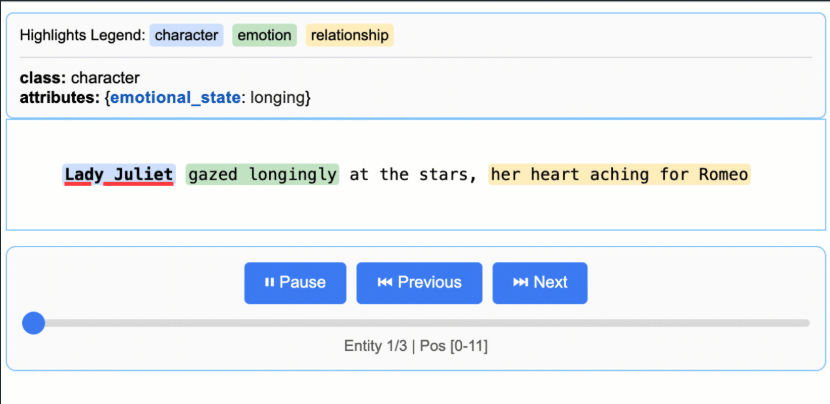Click the pause icon on the Pause button
This screenshot has width=830, height=404.
point(269,282)
